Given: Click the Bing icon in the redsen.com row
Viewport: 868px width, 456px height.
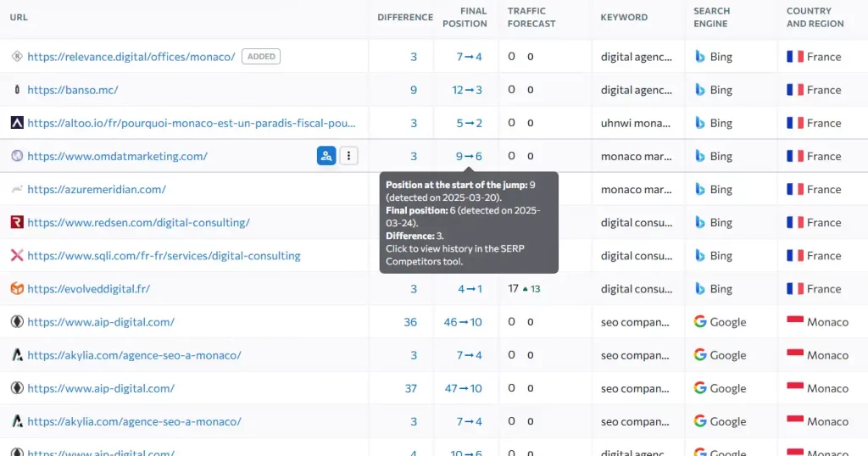Looking at the screenshot, I should point(700,222).
